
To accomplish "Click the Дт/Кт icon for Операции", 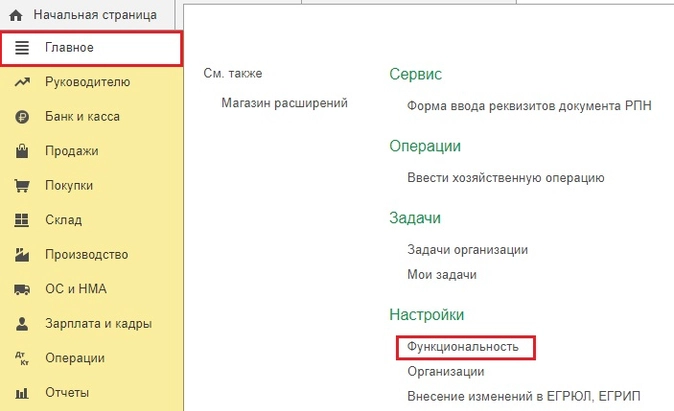I will pyautogui.click(x=21, y=358).
